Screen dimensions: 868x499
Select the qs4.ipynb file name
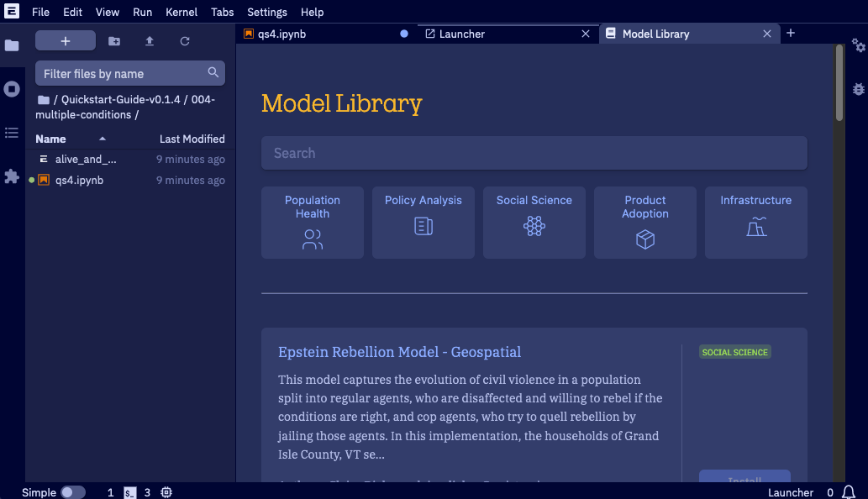79,181
